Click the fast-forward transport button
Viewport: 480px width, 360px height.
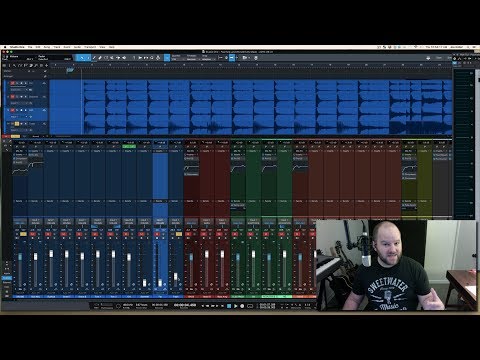213,306
